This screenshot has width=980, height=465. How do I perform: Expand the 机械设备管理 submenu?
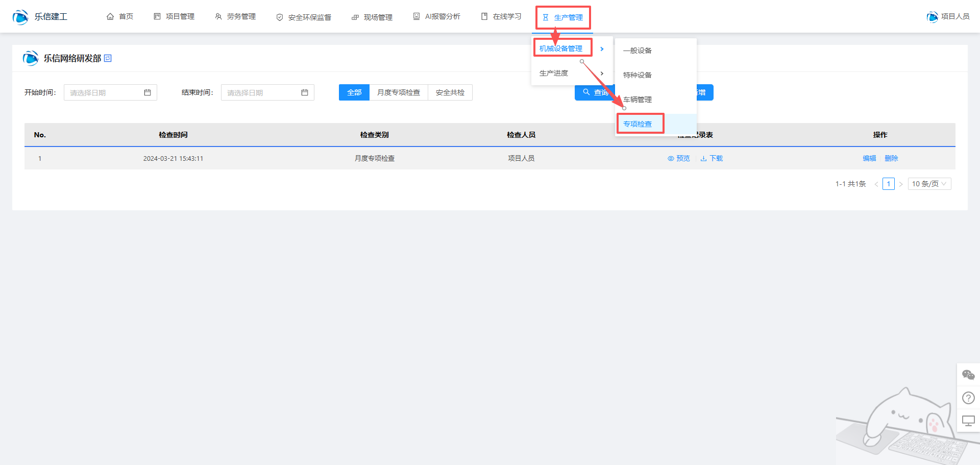[x=561, y=48]
